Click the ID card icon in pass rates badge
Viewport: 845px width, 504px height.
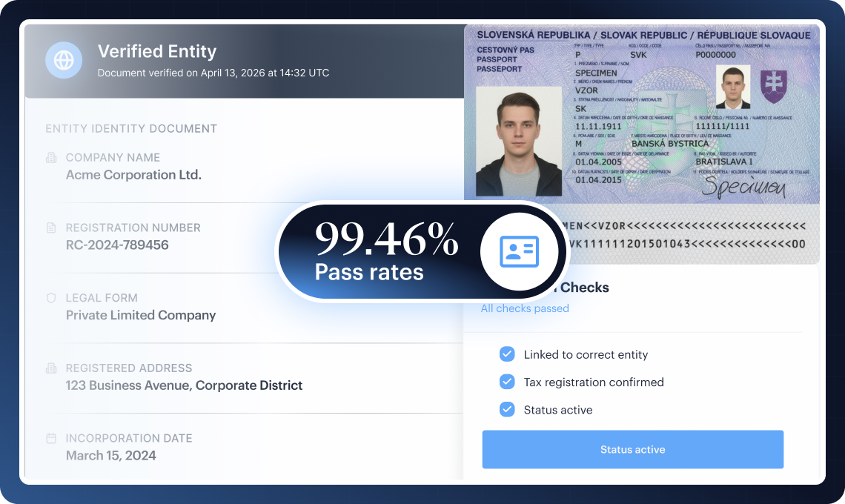(519, 252)
